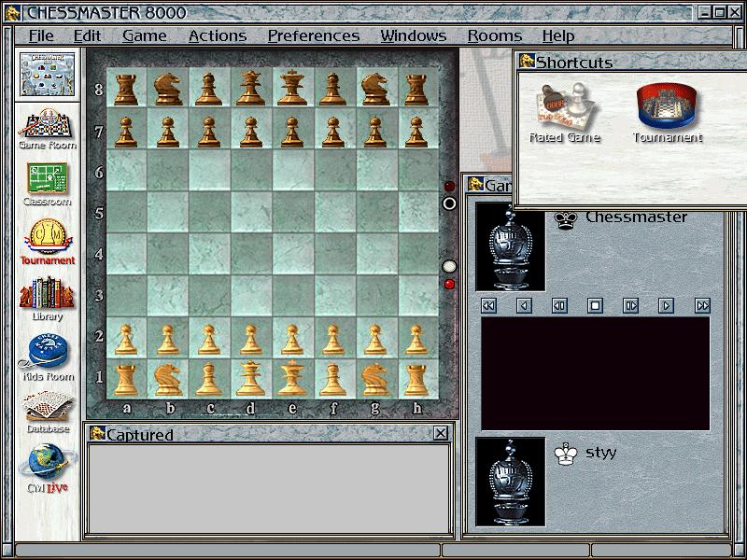
Task: Click the black move list area
Action: click(x=596, y=374)
